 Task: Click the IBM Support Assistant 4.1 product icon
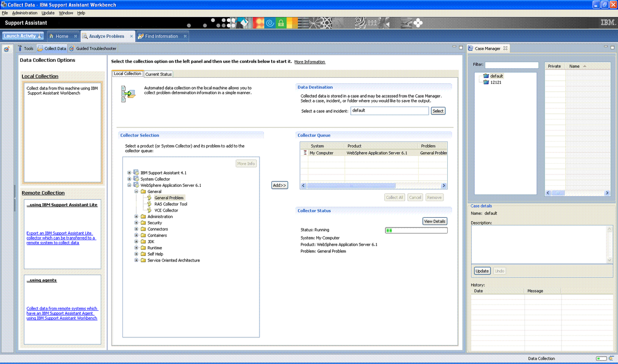click(x=136, y=173)
